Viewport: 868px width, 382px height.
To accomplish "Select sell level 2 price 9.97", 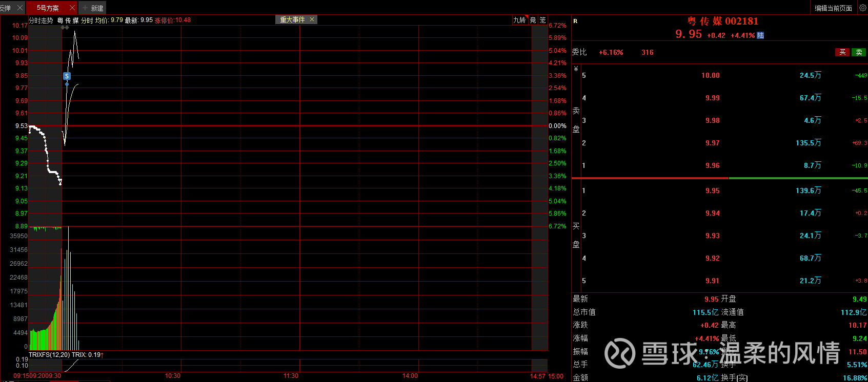I will [713, 143].
